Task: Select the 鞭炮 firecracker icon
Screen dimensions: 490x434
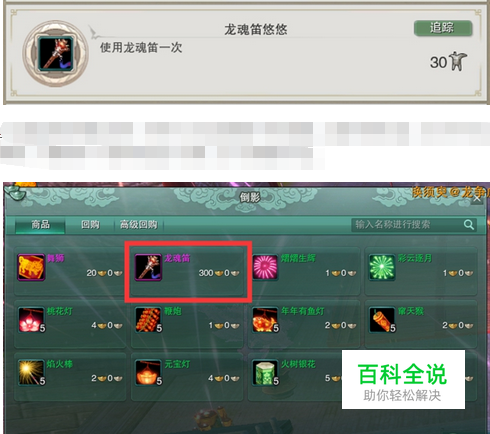Action: click(x=148, y=320)
